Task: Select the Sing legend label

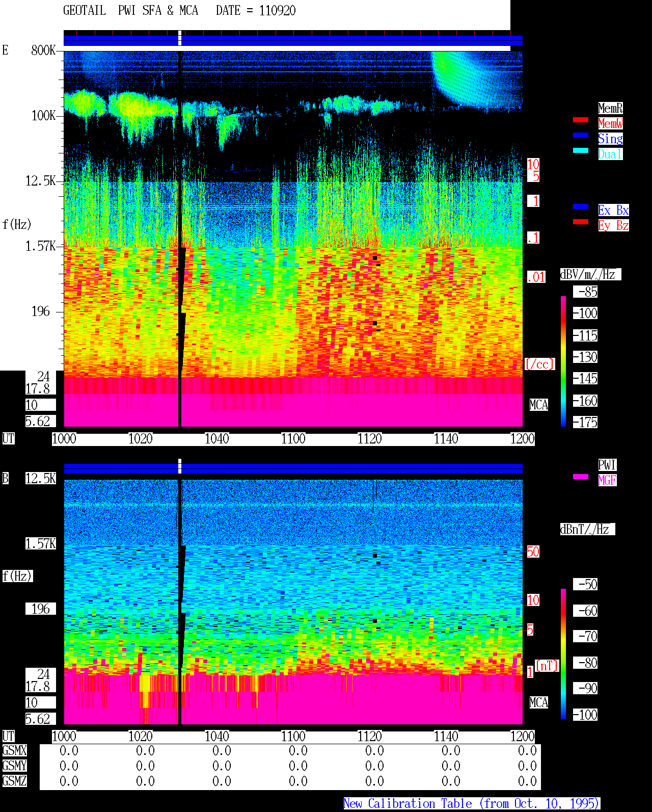Action: click(x=610, y=139)
